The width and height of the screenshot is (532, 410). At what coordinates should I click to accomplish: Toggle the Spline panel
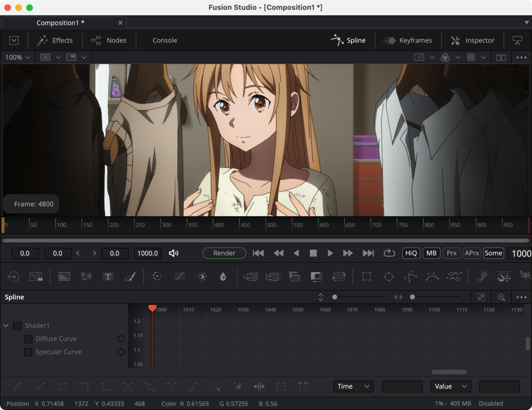pyautogui.click(x=348, y=40)
